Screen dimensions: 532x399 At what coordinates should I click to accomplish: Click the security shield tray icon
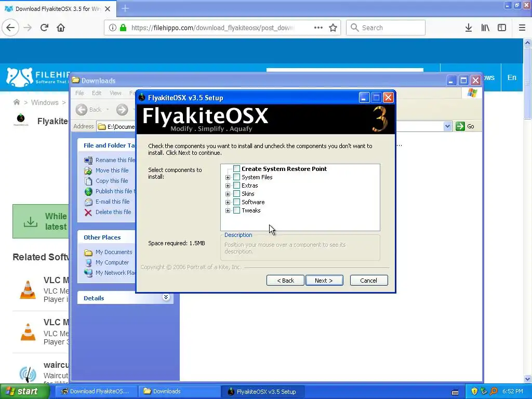(474, 391)
